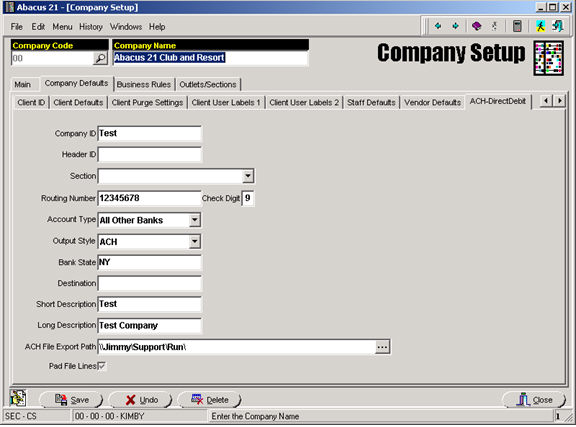The height and width of the screenshot is (427, 576).
Task: Open the Windows menu
Action: (x=126, y=27)
